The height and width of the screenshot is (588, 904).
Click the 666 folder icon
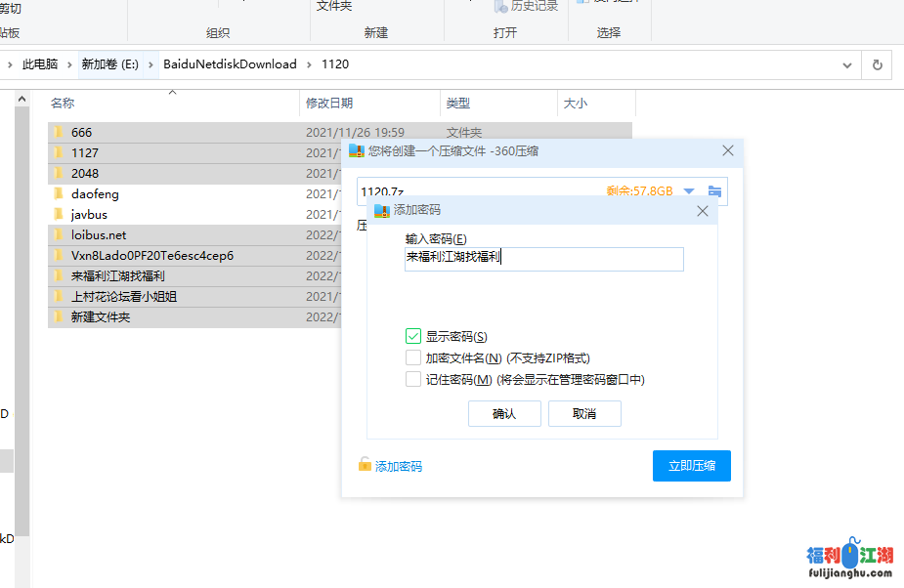click(x=59, y=132)
